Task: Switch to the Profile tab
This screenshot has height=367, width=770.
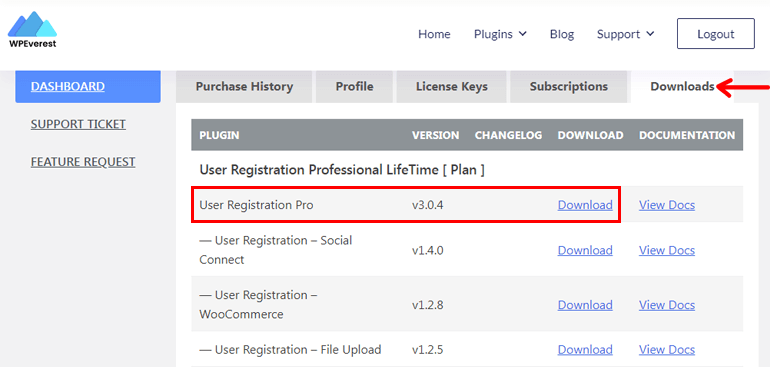Action: point(354,86)
